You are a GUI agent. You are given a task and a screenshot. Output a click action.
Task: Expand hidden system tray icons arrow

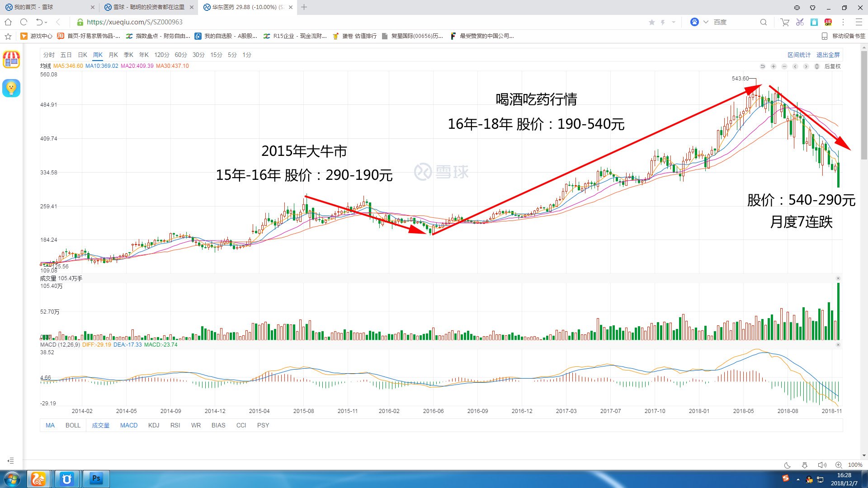798,479
